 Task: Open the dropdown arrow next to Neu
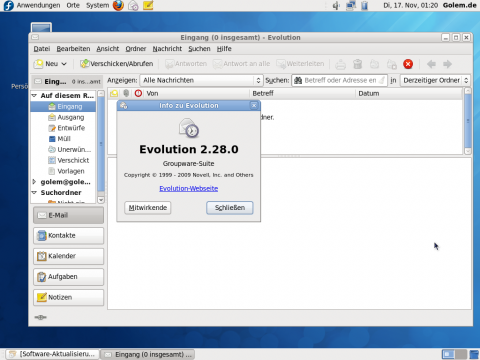(x=64, y=64)
